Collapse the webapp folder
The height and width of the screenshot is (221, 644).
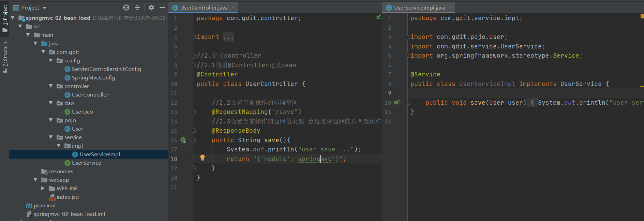(35, 180)
